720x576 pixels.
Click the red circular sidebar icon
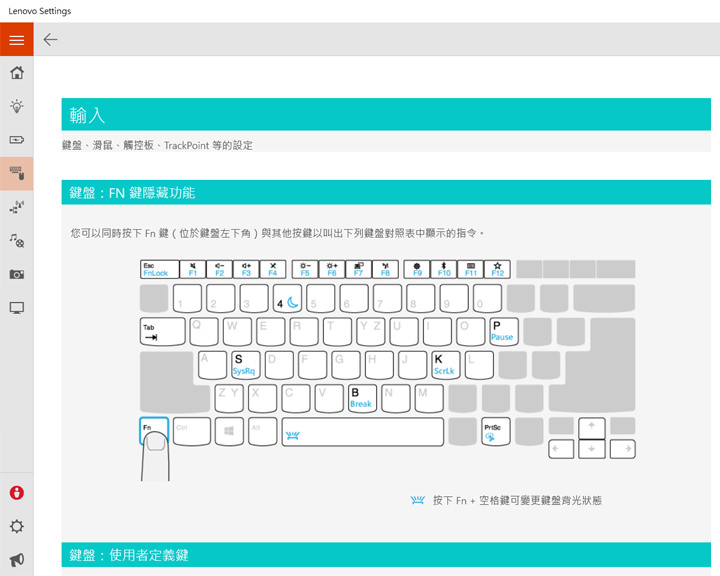pyautogui.click(x=17, y=493)
